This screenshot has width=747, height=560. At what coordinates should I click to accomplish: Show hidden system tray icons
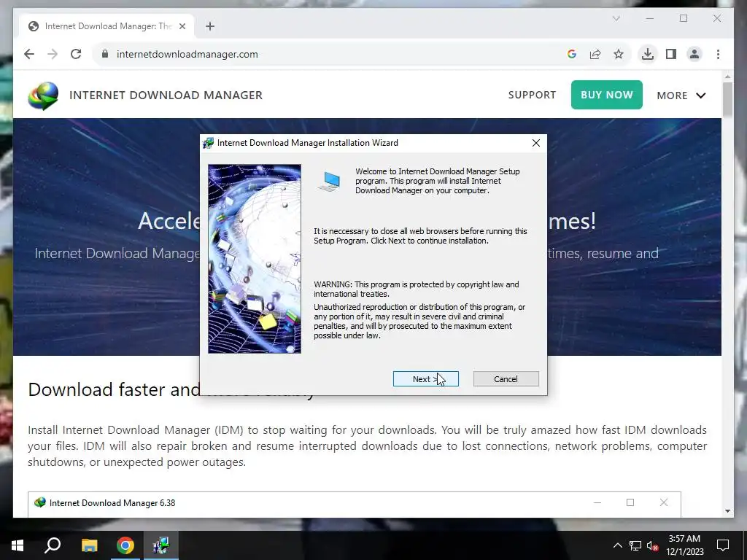click(617, 545)
